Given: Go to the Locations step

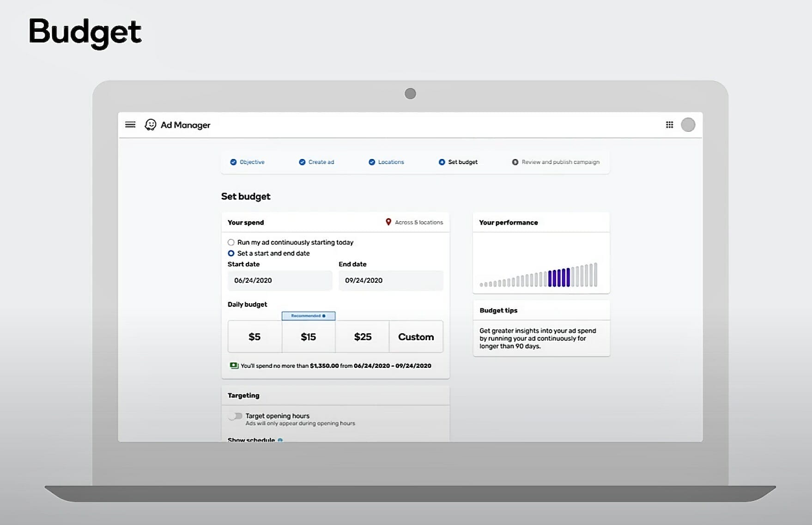Looking at the screenshot, I should pos(386,162).
